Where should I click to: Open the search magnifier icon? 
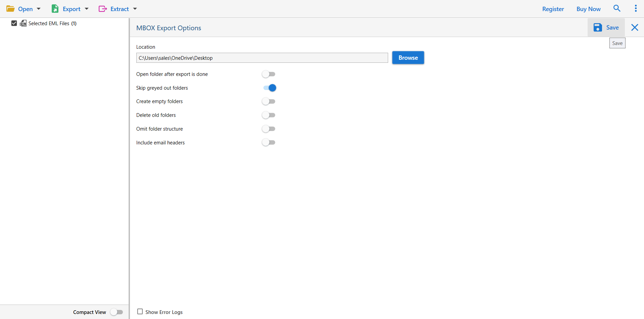coord(617,8)
